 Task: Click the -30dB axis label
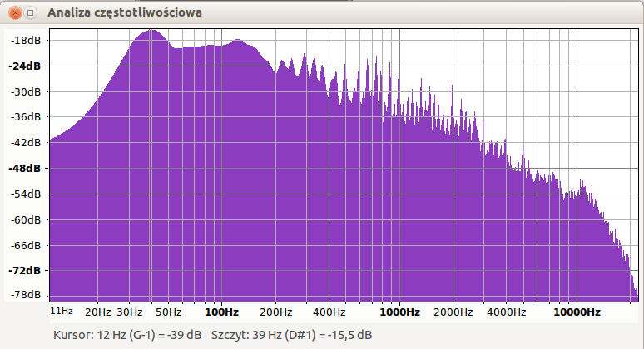[26, 91]
